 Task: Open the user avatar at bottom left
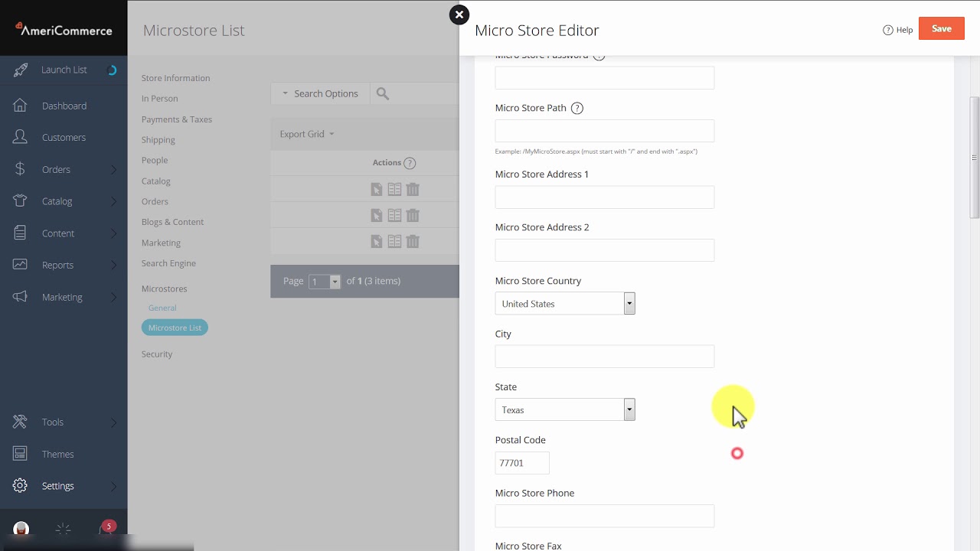pyautogui.click(x=21, y=529)
